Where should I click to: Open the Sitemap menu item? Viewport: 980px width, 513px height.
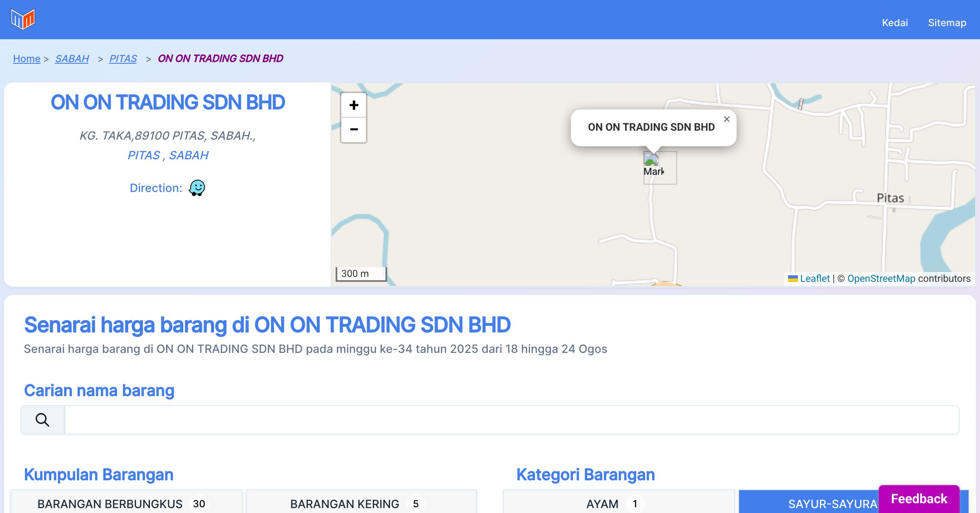[x=947, y=22]
